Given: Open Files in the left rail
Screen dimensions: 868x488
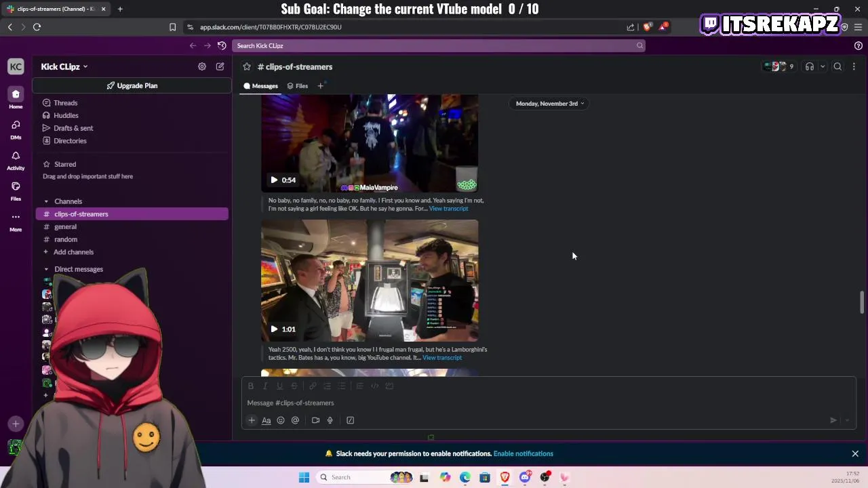Looking at the screenshot, I should (16, 190).
